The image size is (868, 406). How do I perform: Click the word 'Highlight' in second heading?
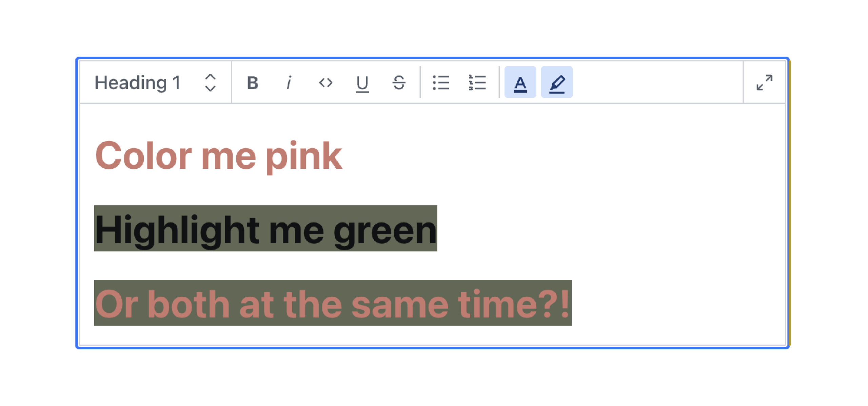177,230
